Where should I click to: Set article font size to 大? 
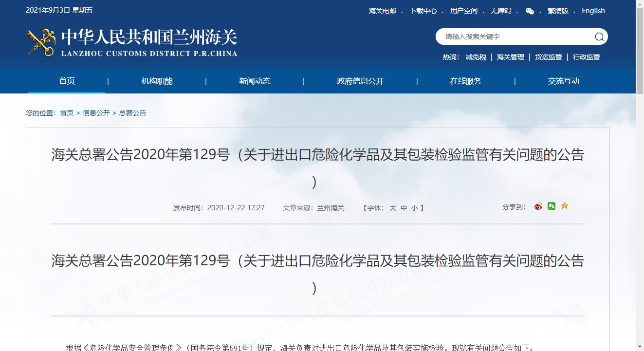tap(393, 207)
